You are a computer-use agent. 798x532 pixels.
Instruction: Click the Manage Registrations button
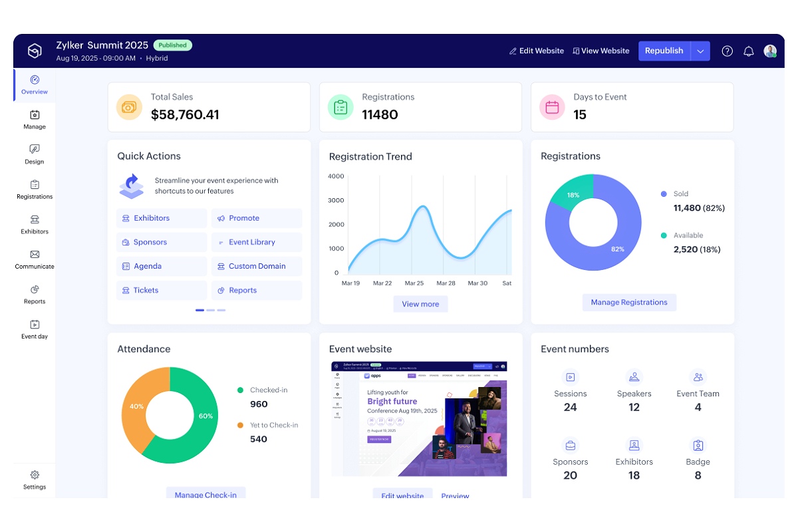click(629, 303)
